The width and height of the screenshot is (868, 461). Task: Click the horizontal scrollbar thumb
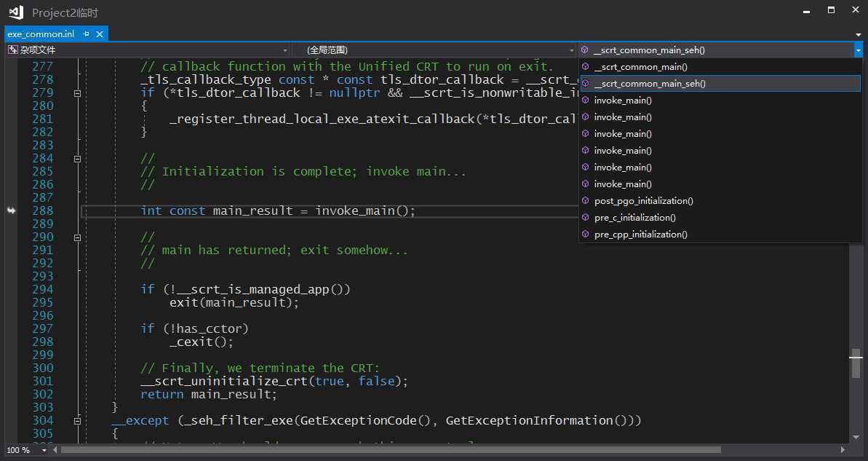391,450
